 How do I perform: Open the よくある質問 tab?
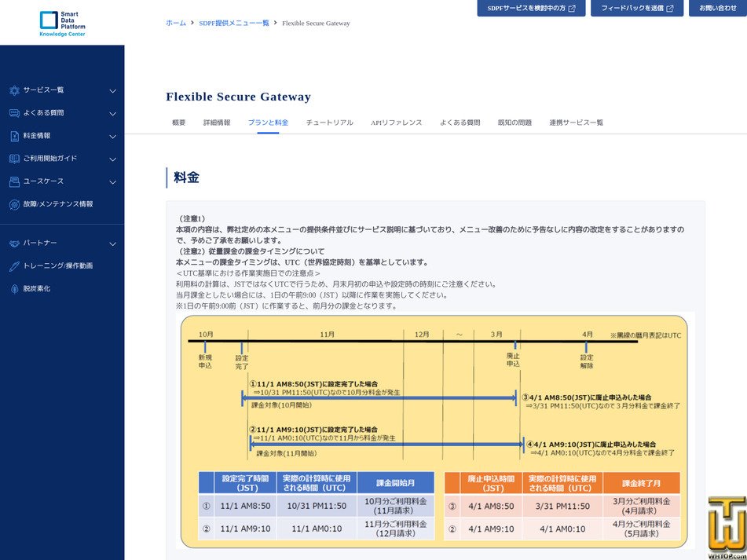click(x=460, y=123)
